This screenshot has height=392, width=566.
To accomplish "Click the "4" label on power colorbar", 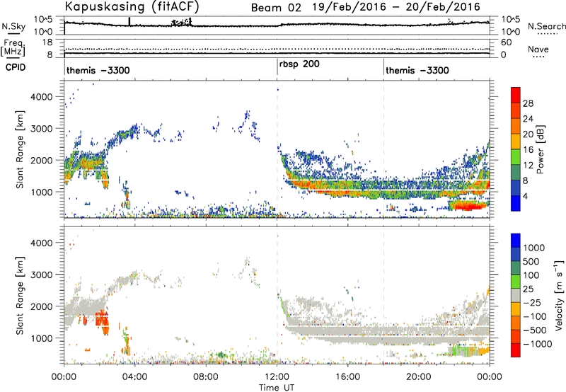I will pos(526,196).
